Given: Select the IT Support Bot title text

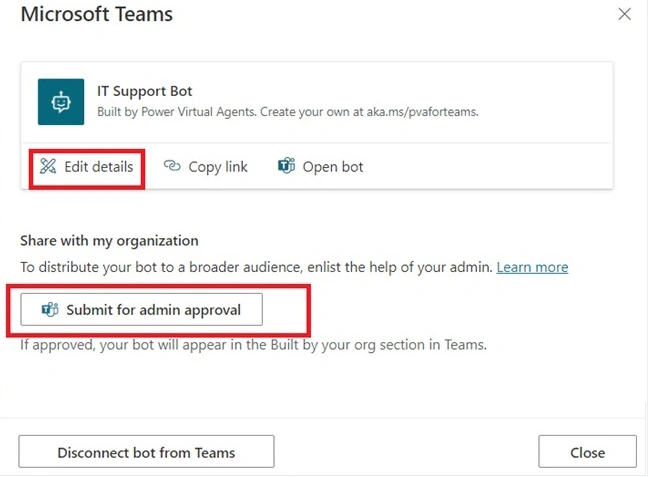Looking at the screenshot, I should 145,91.
